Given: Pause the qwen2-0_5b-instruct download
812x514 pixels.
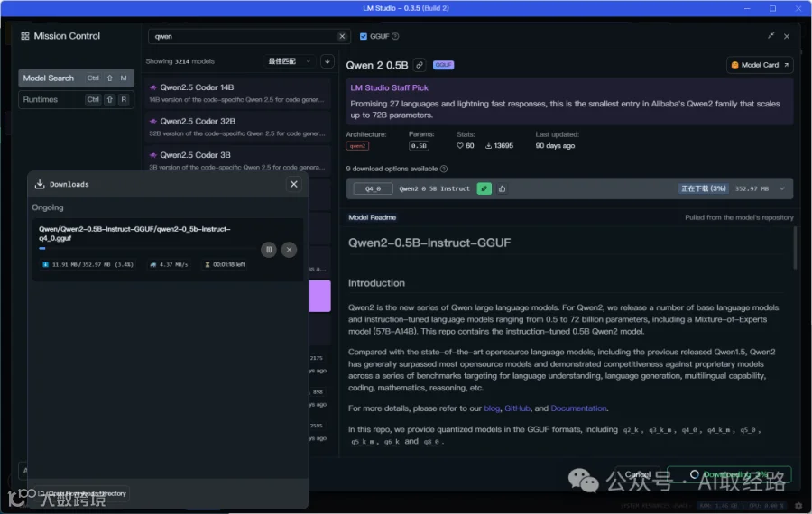Looking at the screenshot, I should click(x=269, y=250).
